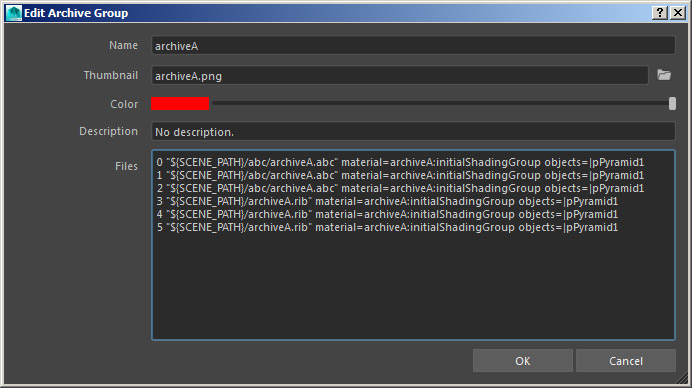Focus the Name field containing archiveA
692x388 pixels.
[413, 45]
